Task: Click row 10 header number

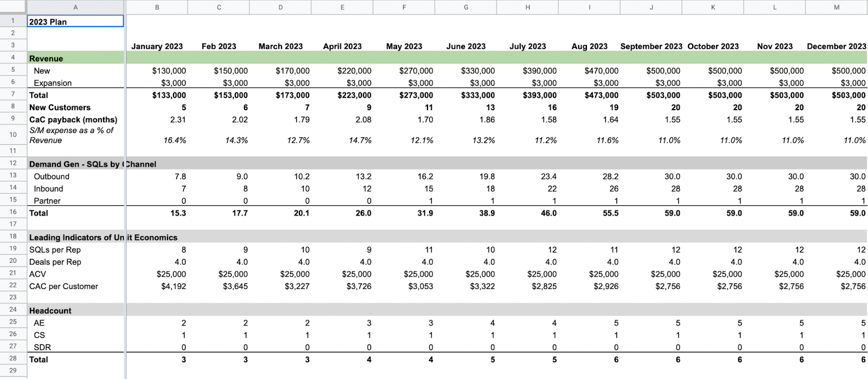Action: [13, 135]
